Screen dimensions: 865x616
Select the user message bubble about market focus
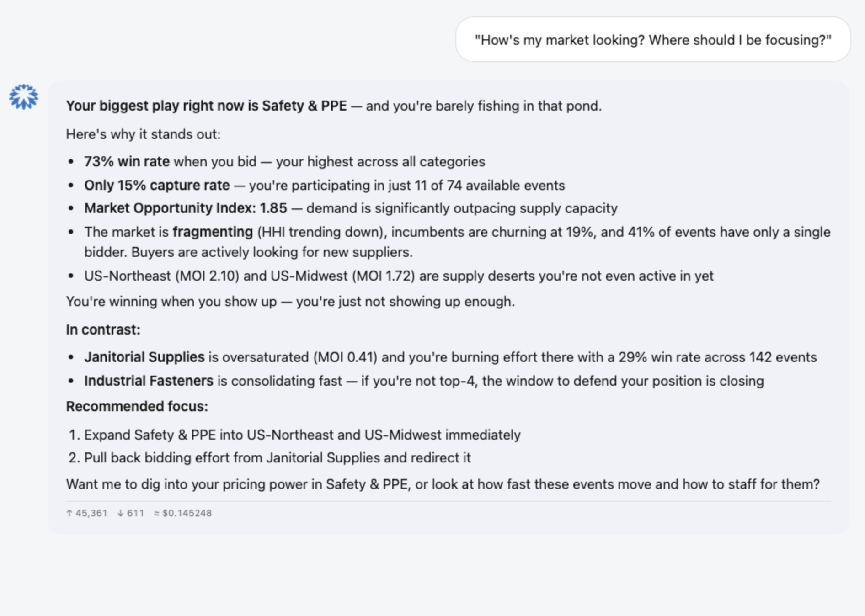[653, 40]
